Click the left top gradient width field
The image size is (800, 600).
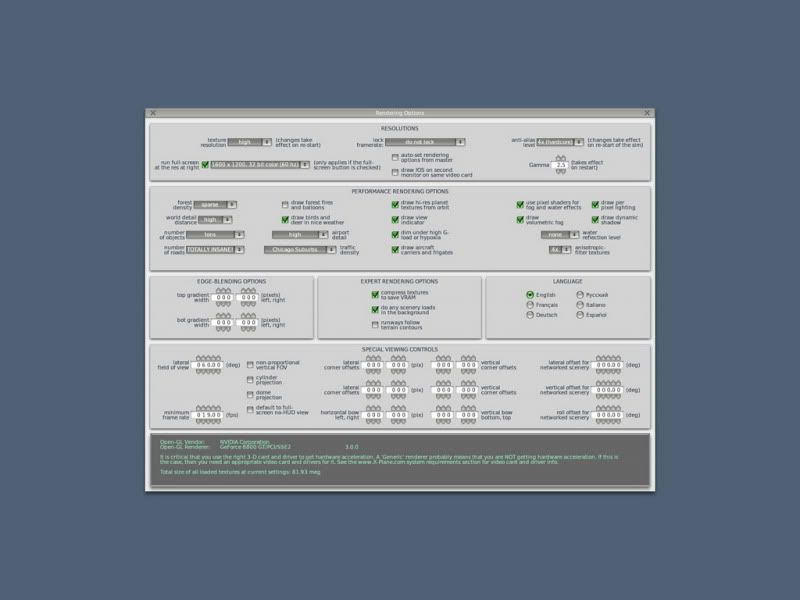point(223,297)
